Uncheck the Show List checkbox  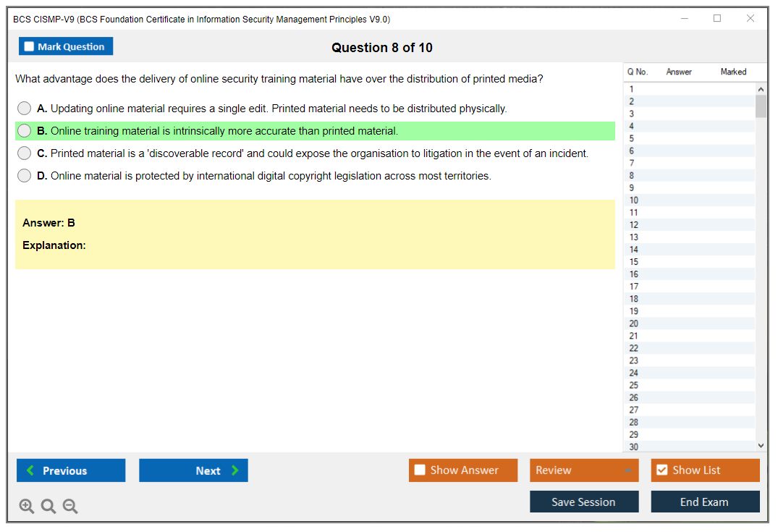tap(661, 470)
